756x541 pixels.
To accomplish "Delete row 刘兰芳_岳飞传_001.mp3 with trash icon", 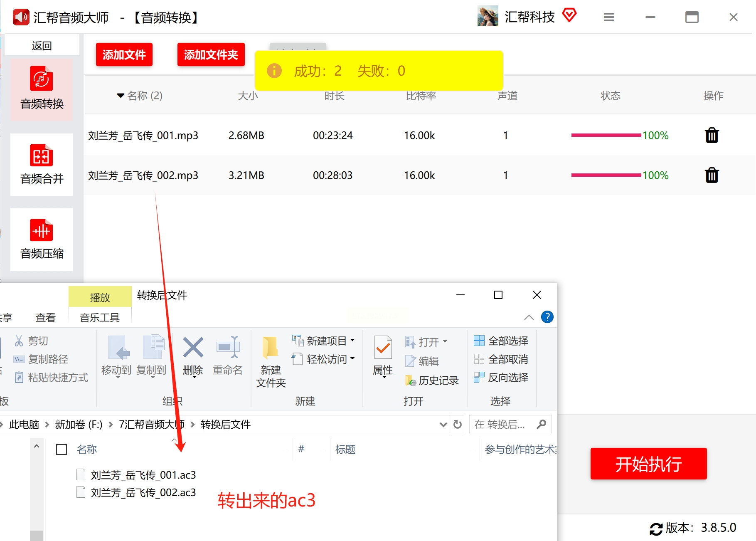I will 712,135.
